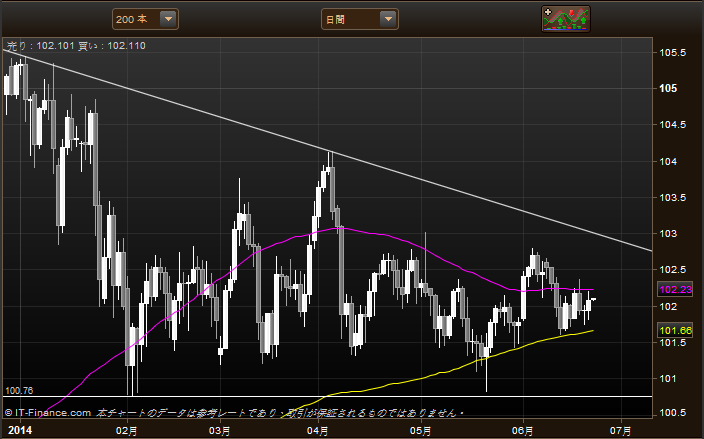Click the 07月 time axis label
Image resolution: width=704 pixels, height=439 pixels.
tap(620, 431)
